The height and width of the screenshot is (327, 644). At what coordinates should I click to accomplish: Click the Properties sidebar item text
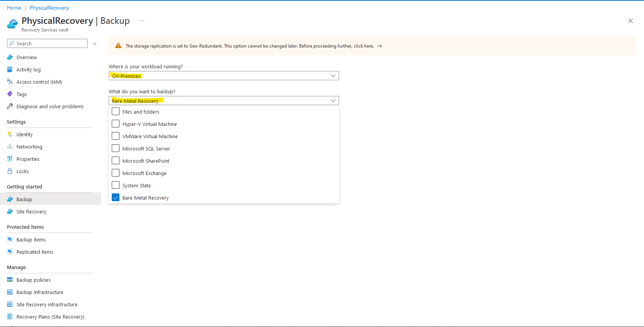28,159
